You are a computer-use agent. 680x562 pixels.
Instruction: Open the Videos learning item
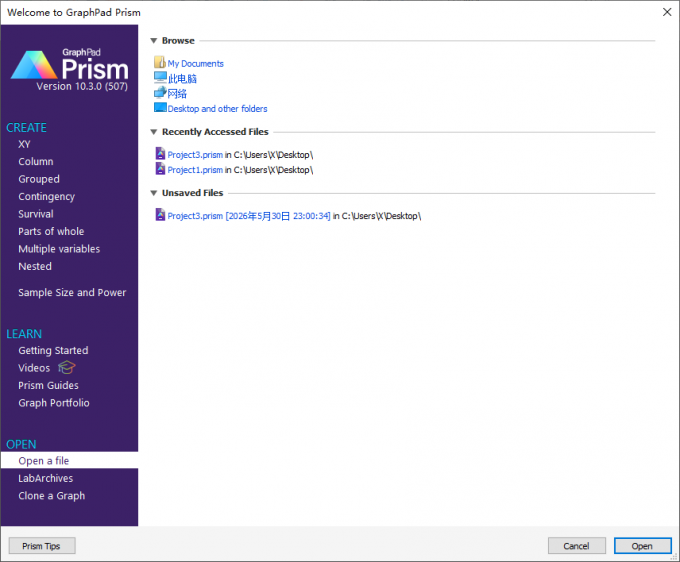(34, 368)
